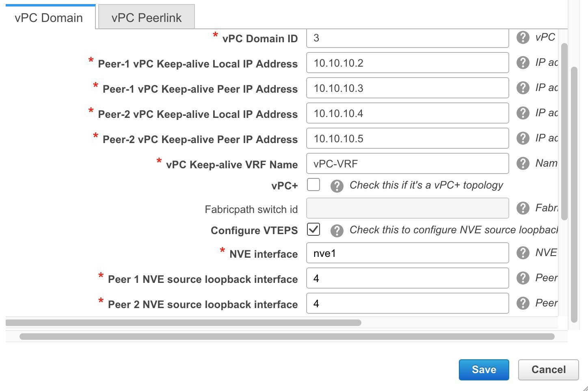Cancel the vPC dialog
Screen dimensions: 588x391
(548, 369)
